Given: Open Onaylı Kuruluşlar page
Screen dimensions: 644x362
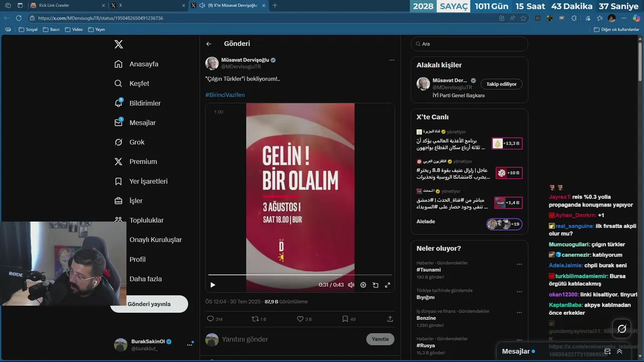Looking at the screenshot, I should 155,240.
